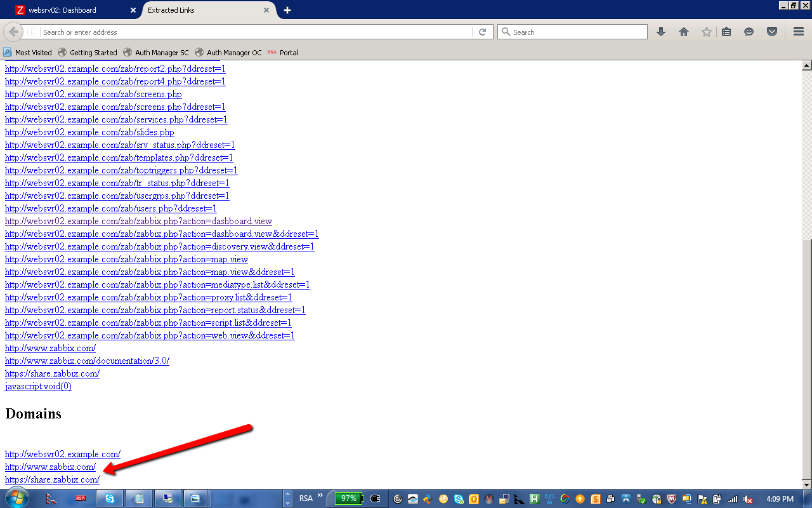
Task: Open the Pocket icon in toolbar
Action: pos(772,32)
